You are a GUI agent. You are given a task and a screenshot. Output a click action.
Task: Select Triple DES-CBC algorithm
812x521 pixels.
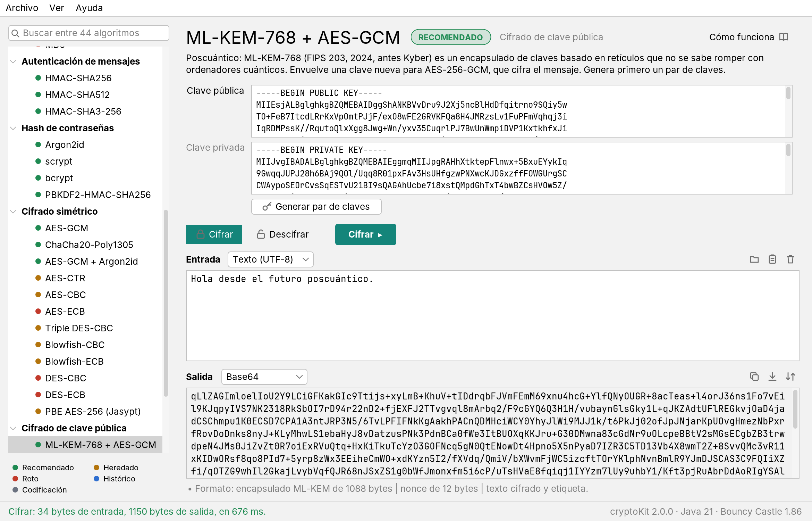pyautogui.click(x=85, y=328)
